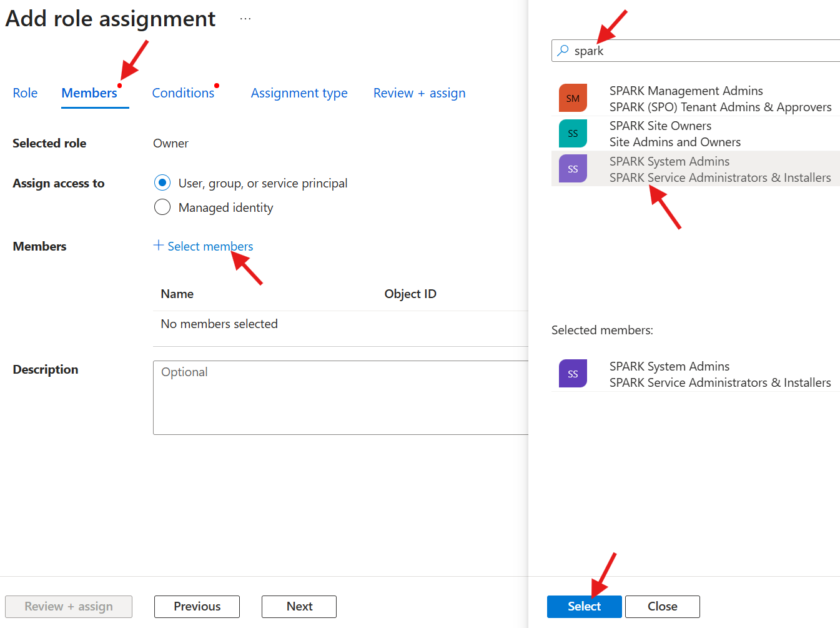Go back with the Previous button
This screenshot has width=840, height=628.
click(197, 606)
